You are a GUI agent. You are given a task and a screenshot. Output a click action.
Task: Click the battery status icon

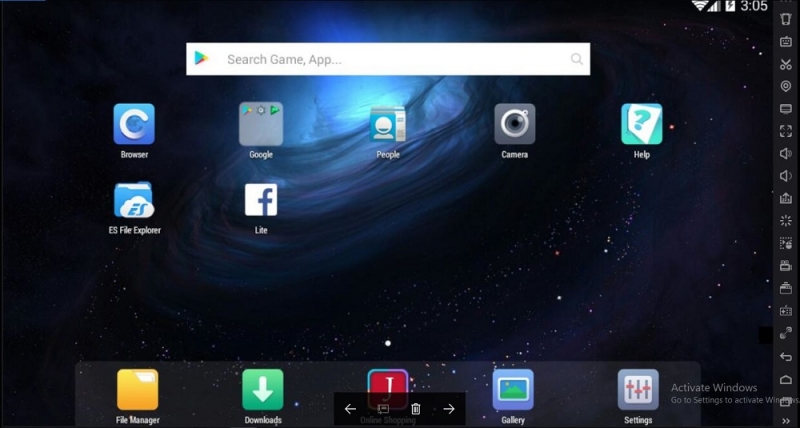pyautogui.click(x=730, y=6)
